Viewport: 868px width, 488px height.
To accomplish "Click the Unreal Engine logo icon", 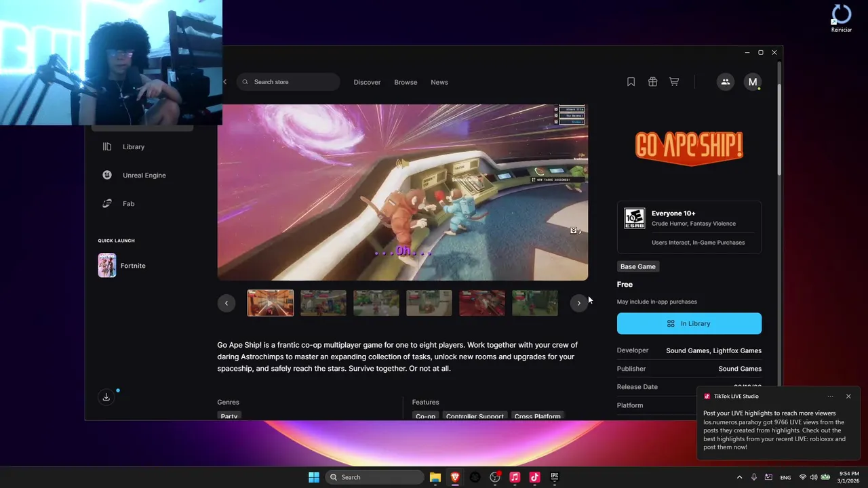I will 107,175.
